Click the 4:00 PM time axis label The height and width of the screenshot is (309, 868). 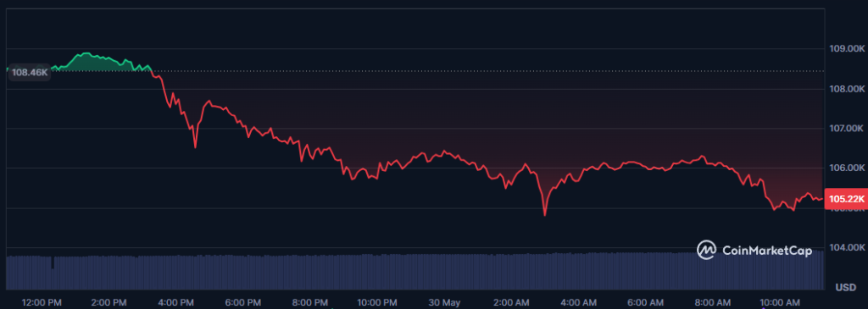click(x=175, y=302)
